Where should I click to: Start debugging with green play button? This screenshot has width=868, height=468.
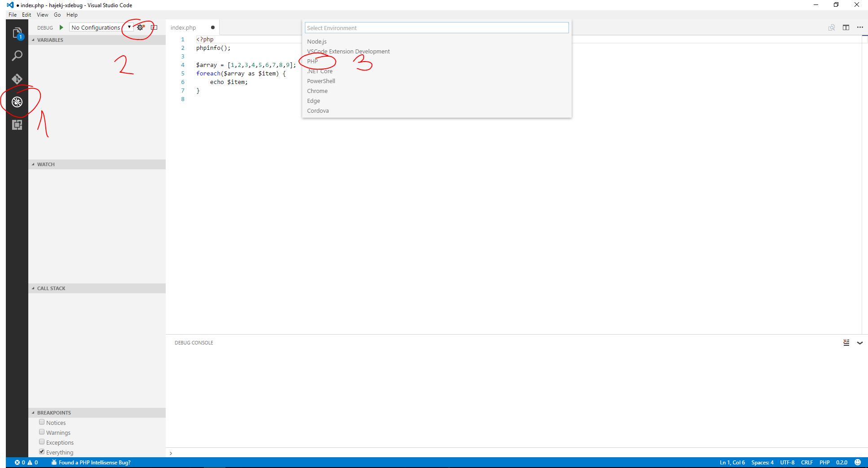click(62, 27)
